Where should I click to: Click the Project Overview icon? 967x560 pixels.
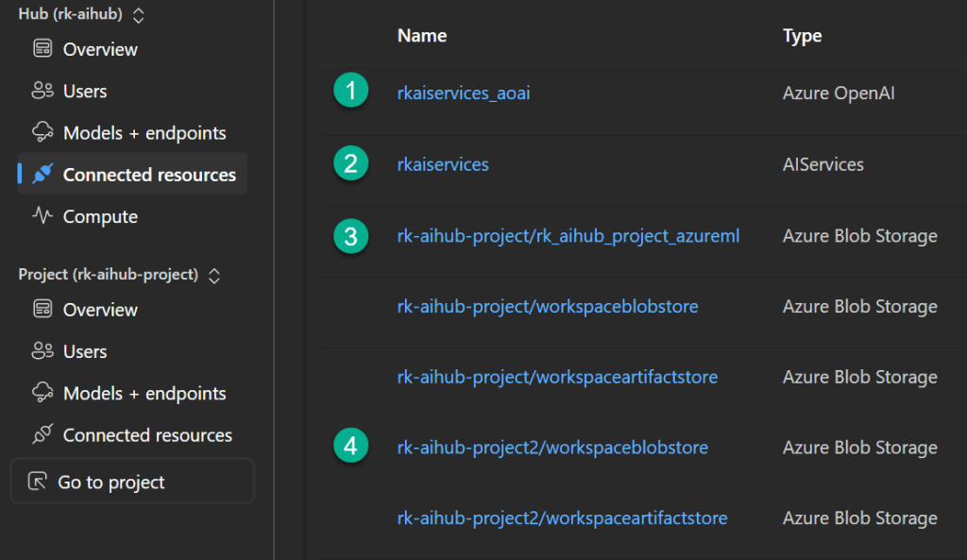[x=42, y=310]
